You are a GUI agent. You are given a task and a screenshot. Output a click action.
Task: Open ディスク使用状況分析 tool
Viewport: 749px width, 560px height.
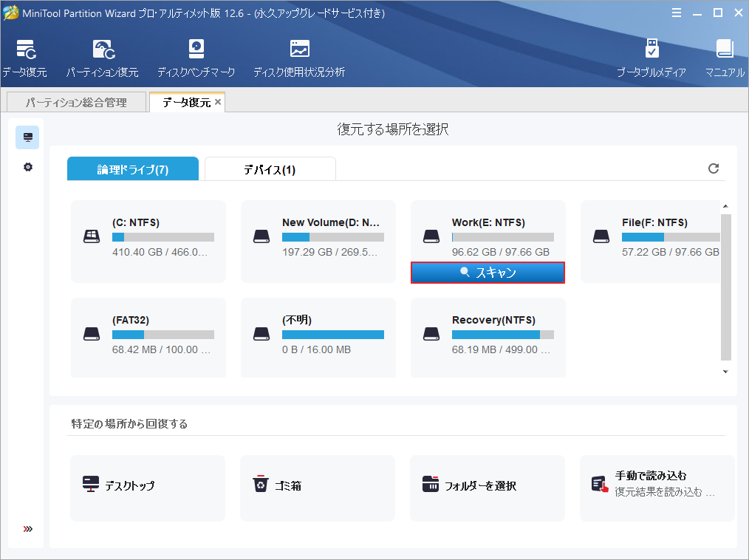(299, 49)
